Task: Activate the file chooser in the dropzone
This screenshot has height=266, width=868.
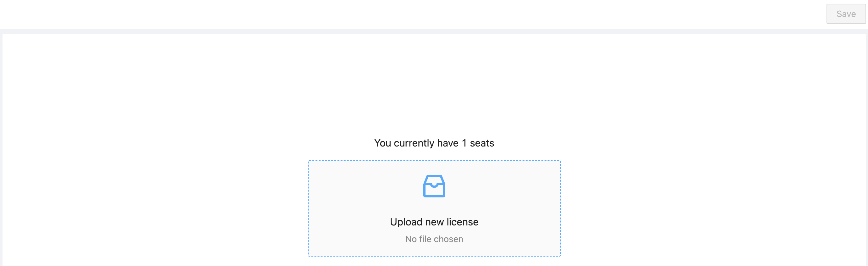Action: click(x=434, y=208)
